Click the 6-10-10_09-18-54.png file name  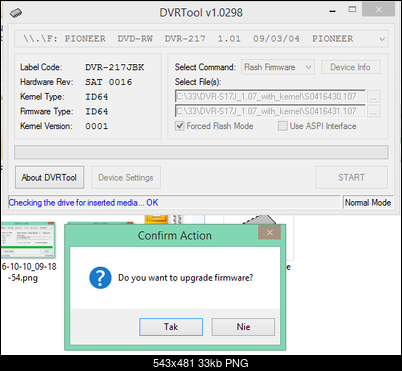pos(29,272)
